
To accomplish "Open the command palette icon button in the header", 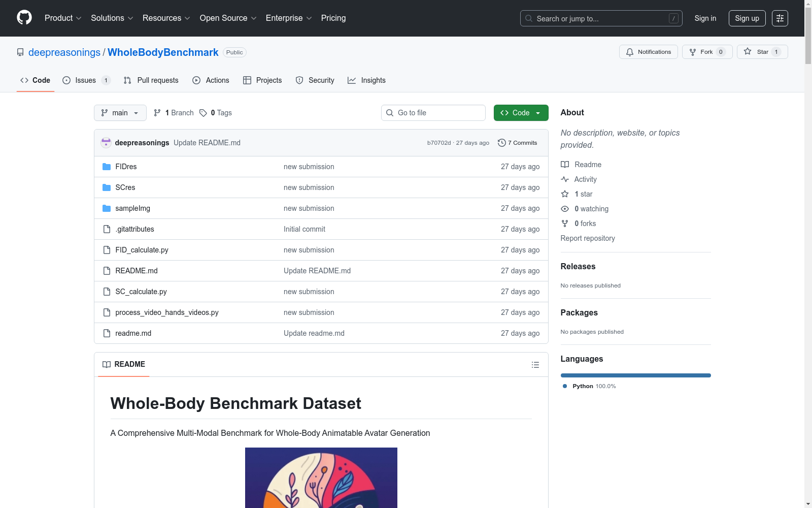I will click(x=780, y=18).
